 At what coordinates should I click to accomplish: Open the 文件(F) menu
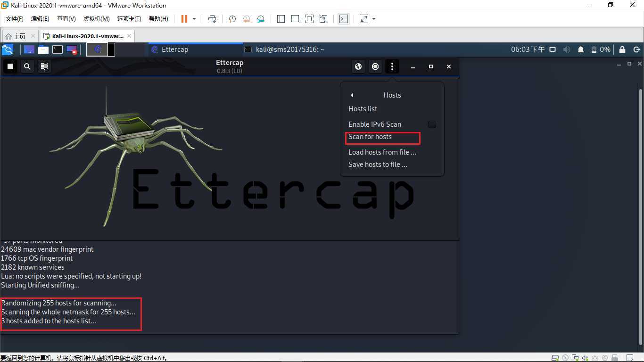click(x=15, y=19)
